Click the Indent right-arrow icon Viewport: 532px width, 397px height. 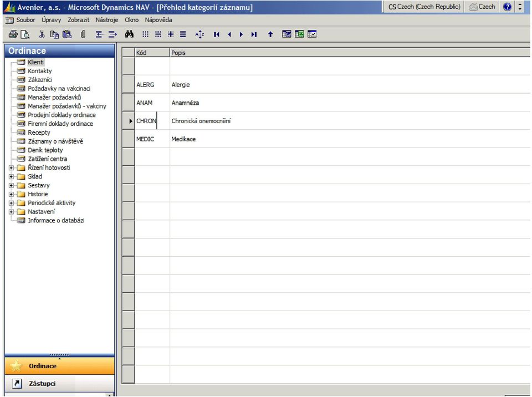click(x=112, y=34)
